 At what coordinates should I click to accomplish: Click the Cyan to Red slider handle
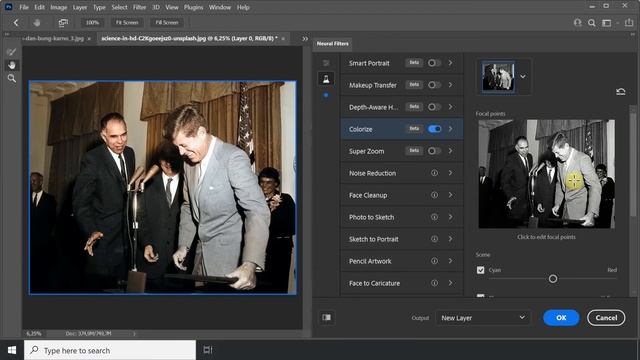pos(553,279)
